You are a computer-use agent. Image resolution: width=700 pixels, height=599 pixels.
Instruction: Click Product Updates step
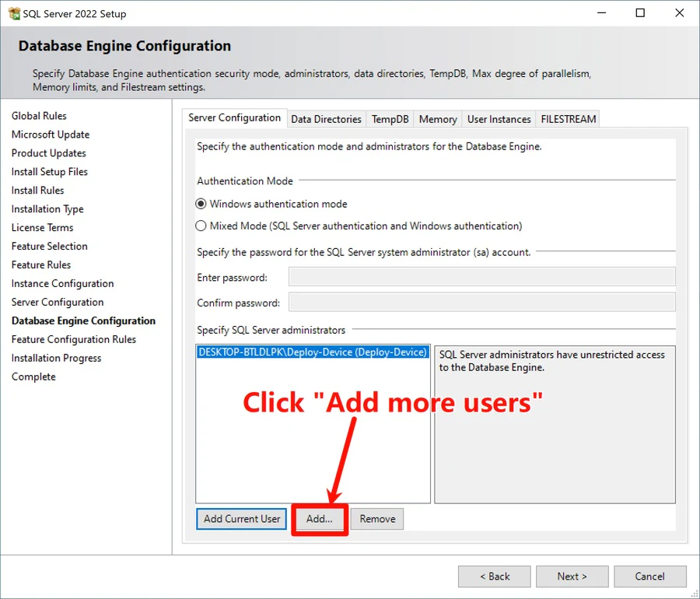[x=49, y=153]
